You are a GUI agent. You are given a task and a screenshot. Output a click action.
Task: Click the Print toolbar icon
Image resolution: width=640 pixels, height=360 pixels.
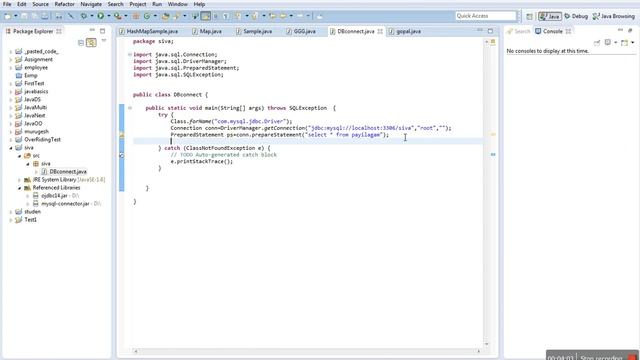point(45,16)
